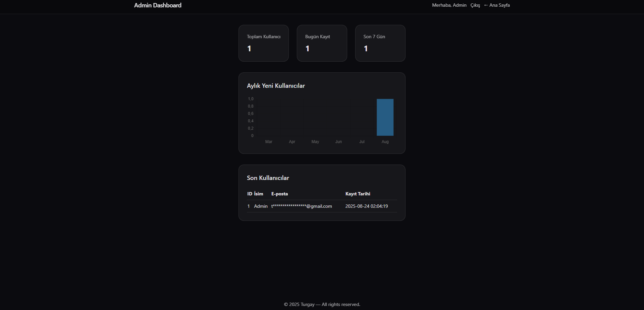The image size is (644, 310).
Task: Click the Kayıt Tarihi column header
Action: point(358,194)
